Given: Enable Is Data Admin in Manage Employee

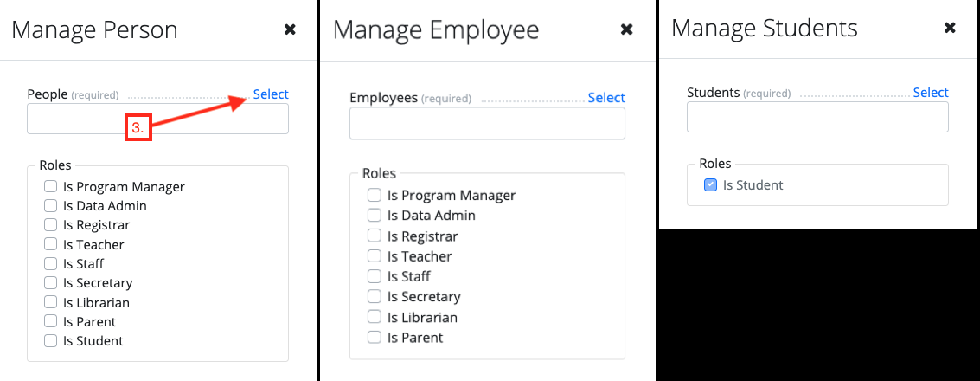Looking at the screenshot, I should pyautogui.click(x=375, y=215).
